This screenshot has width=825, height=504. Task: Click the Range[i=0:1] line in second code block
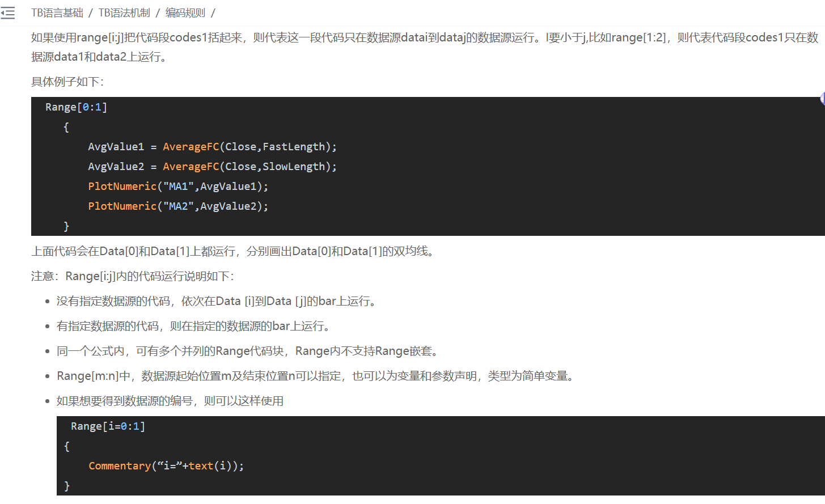108,426
